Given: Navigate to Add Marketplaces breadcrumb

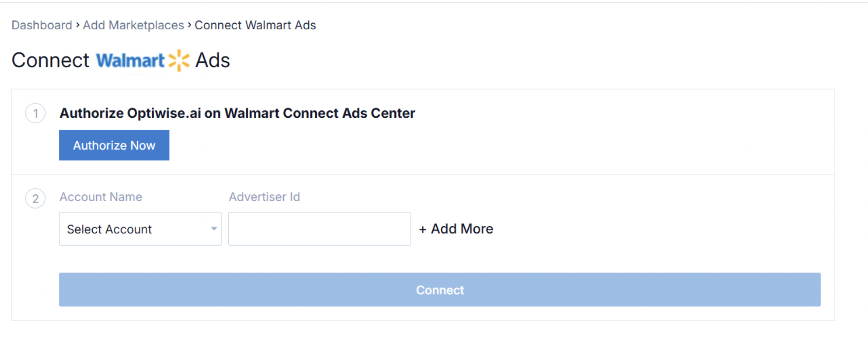Looking at the screenshot, I should pos(133,25).
